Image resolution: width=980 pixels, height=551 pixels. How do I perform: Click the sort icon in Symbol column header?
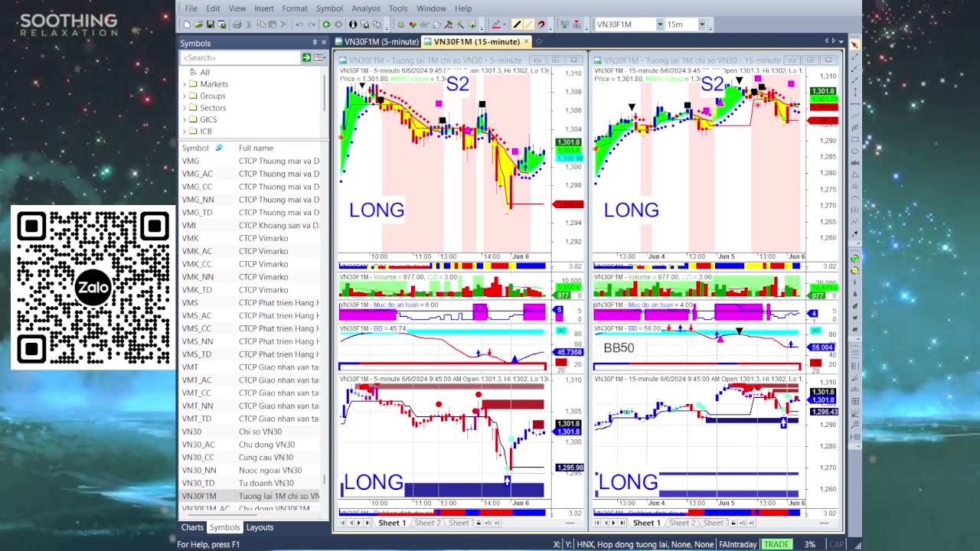[x=219, y=148]
